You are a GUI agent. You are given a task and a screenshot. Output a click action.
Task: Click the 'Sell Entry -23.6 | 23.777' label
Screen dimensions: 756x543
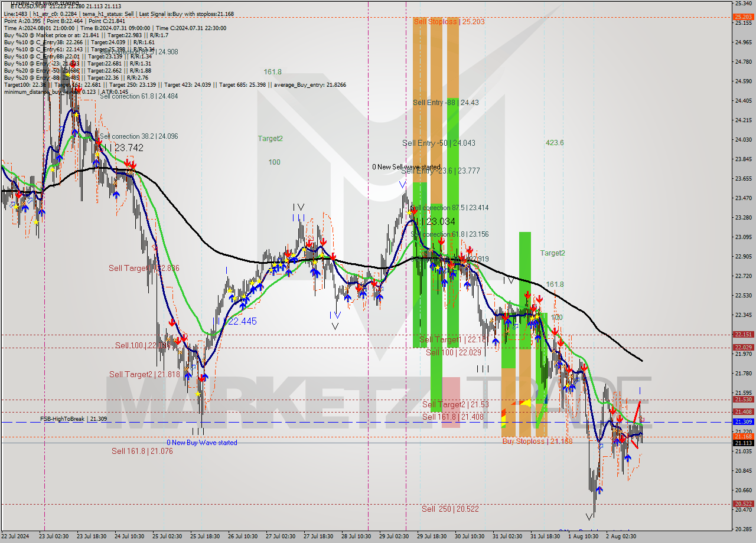[x=441, y=171]
